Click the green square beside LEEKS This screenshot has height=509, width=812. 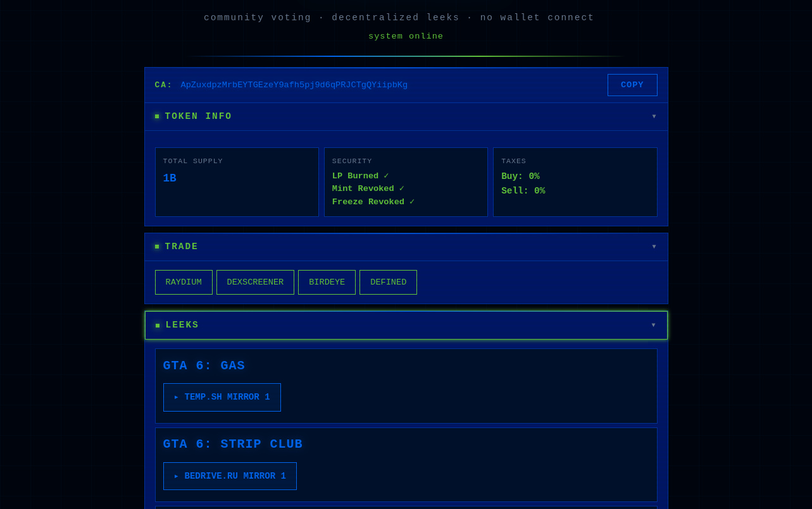(158, 326)
